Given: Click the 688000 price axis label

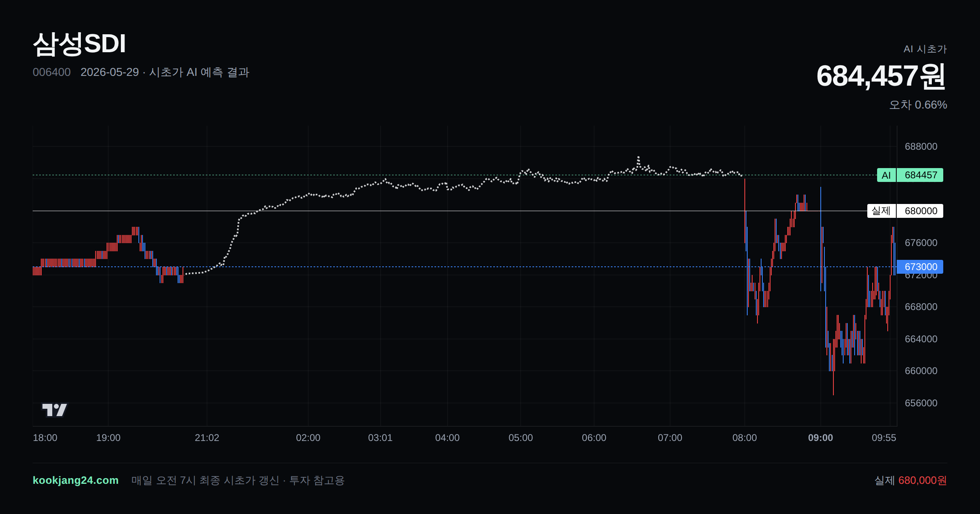Looking at the screenshot, I should (x=921, y=146).
